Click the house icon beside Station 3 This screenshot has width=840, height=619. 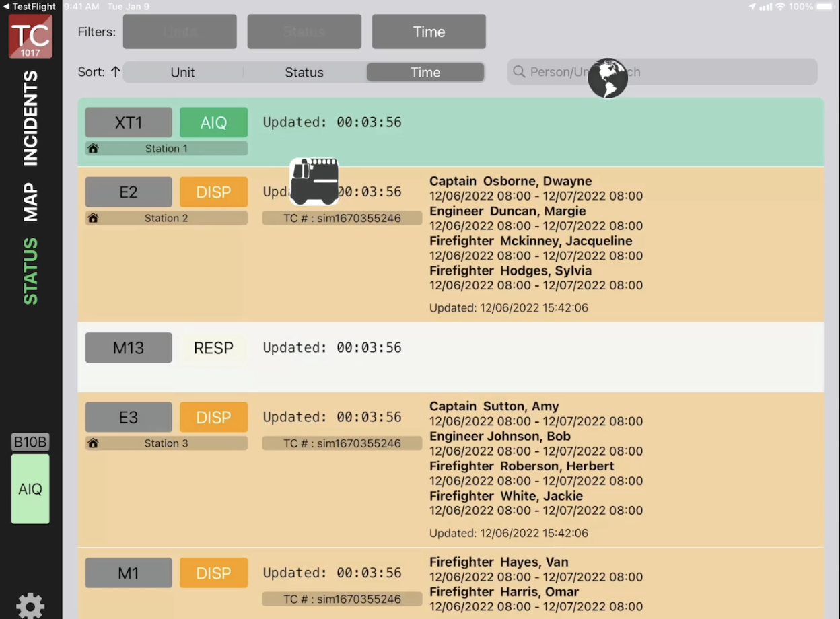(94, 443)
